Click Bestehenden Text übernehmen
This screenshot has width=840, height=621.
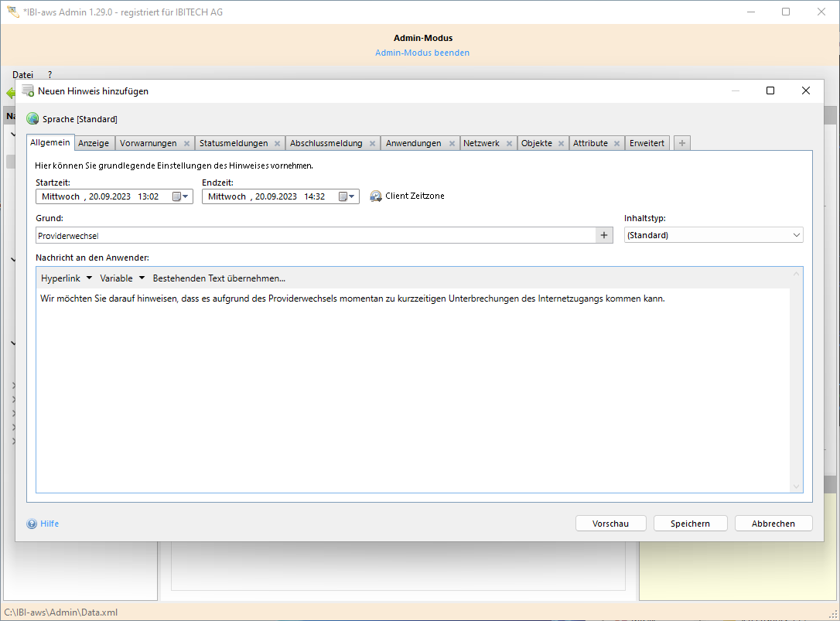point(219,278)
